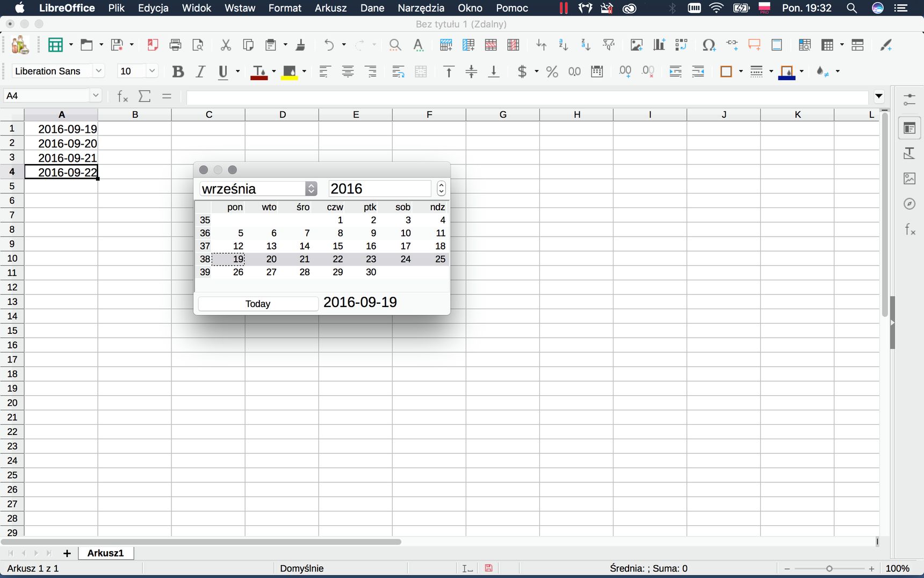
Task: Open the Wstaw menu
Action: point(240,8)
